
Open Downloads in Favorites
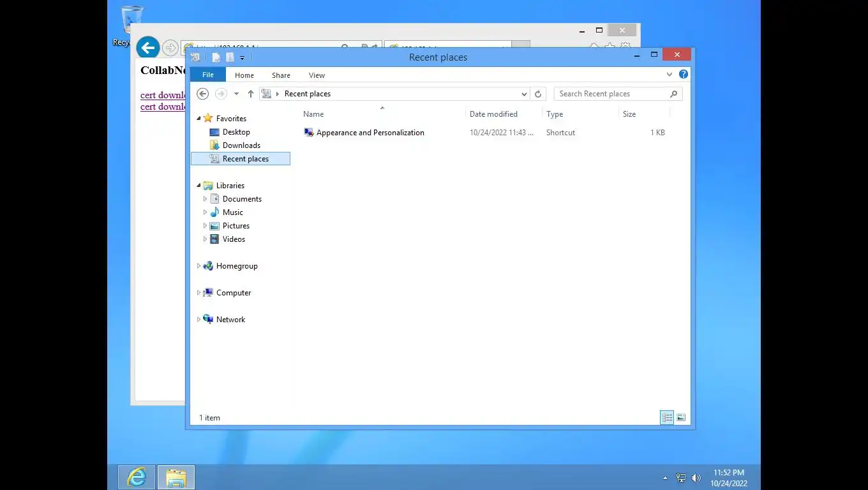[x=241, y=145]
